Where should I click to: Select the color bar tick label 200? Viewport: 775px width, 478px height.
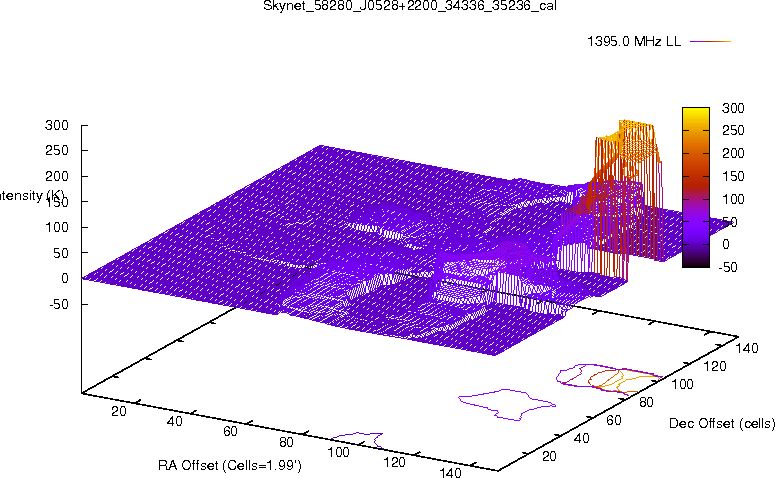(733, 153)
